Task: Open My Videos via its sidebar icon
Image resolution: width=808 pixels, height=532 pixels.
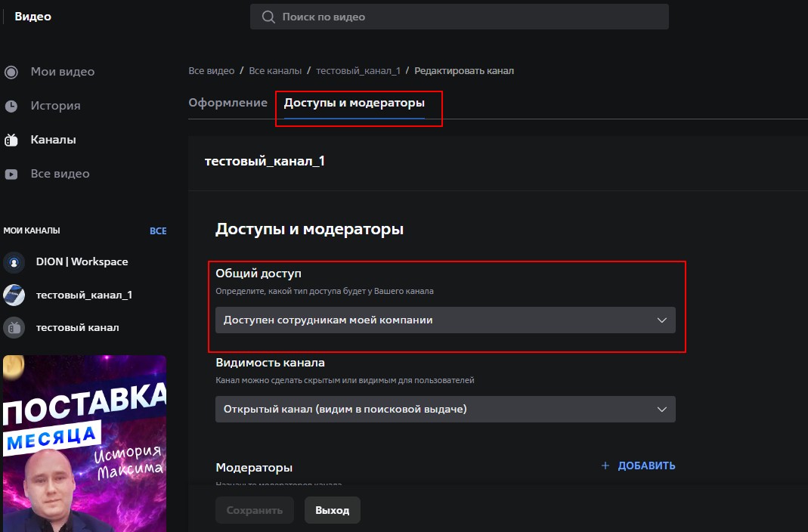Action: (11, 72)
